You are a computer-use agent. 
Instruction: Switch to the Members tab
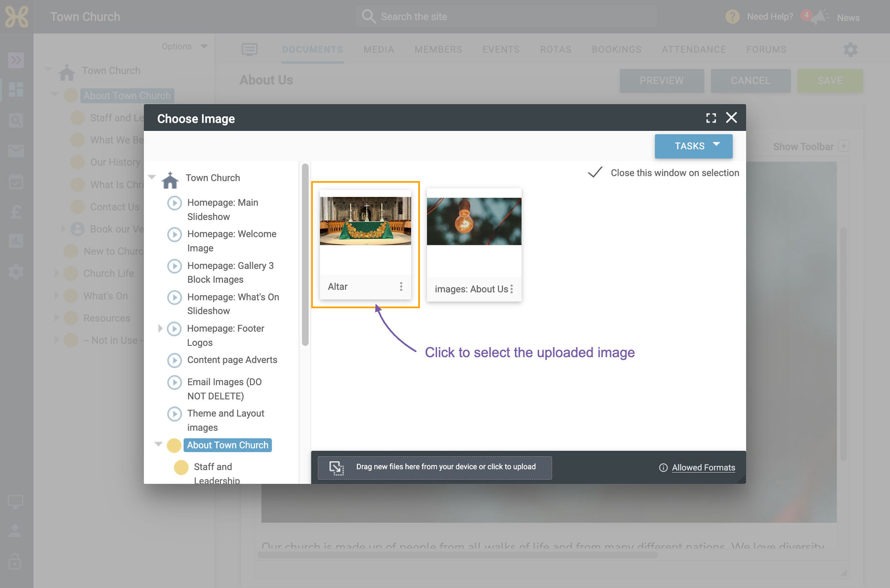pos(438,49)
